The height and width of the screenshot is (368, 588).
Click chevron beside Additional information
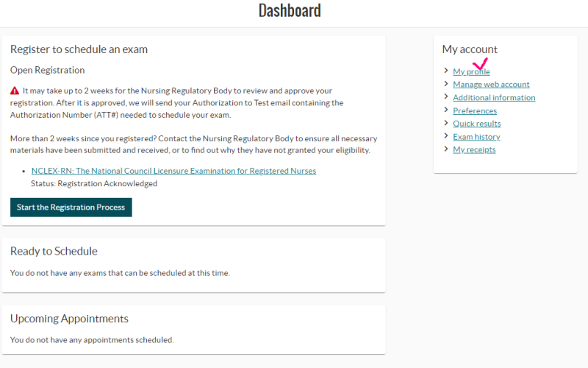pos(446,96)
